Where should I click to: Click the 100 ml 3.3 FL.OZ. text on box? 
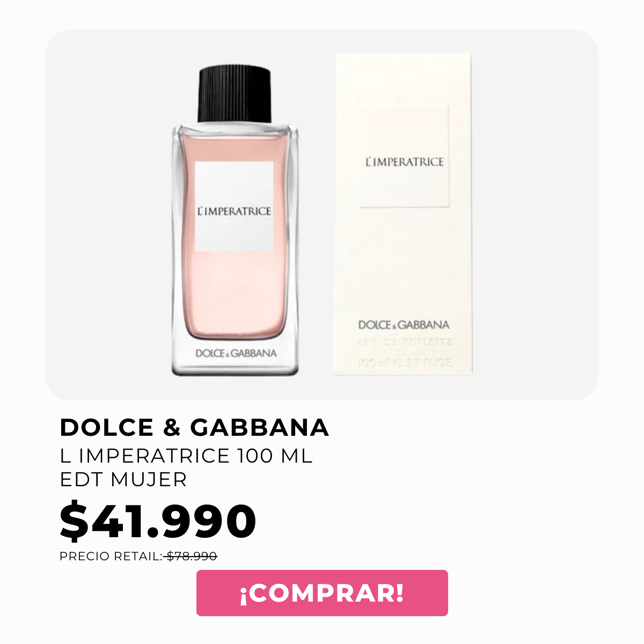[405, 362]
